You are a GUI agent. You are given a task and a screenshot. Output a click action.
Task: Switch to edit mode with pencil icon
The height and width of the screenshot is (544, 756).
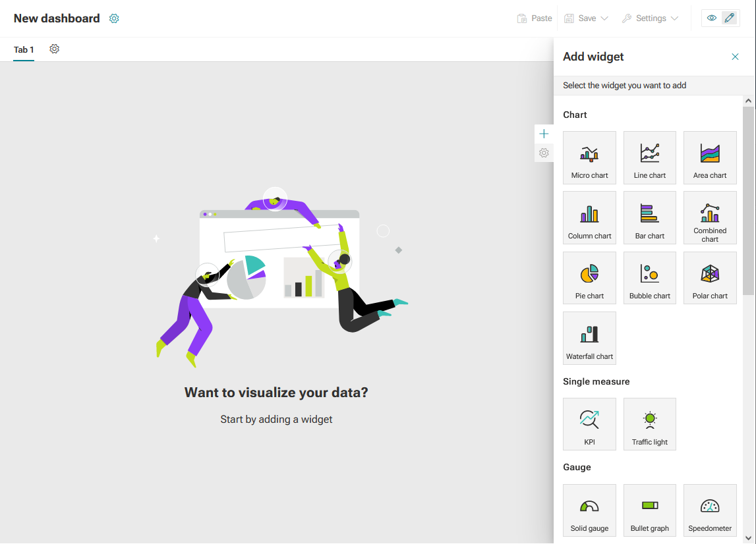point(730,18)
